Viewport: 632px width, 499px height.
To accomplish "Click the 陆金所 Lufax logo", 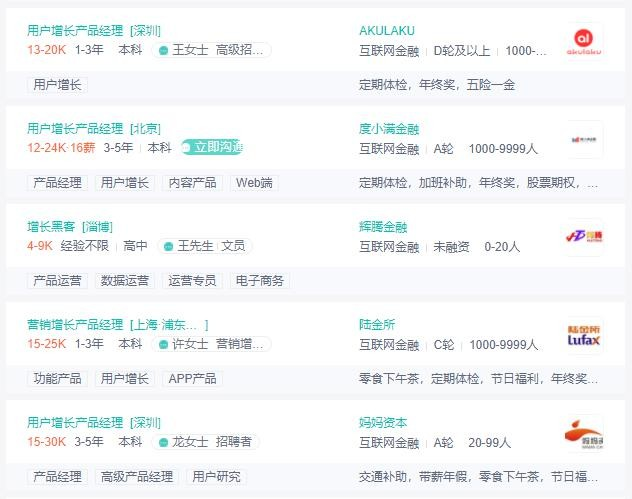I will coord(584,335).
